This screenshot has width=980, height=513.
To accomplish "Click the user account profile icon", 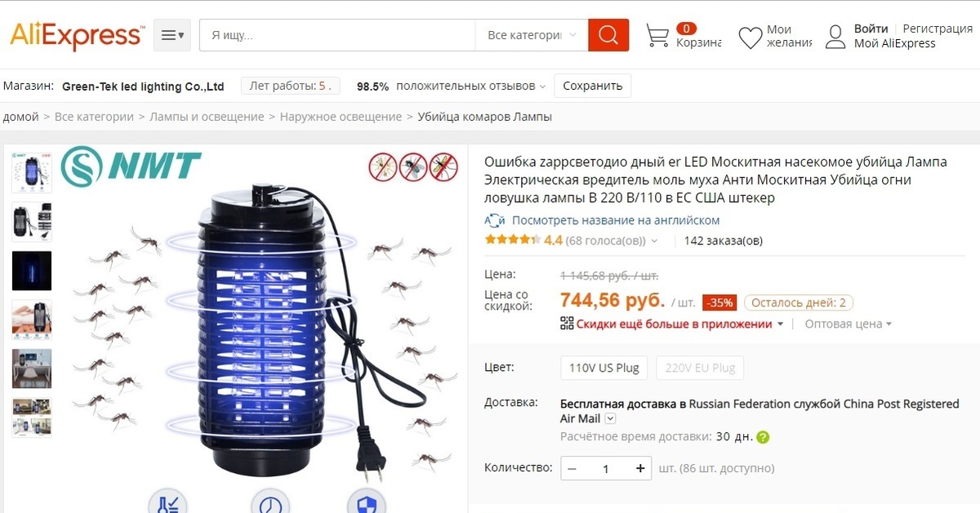I will click(835, 37).
